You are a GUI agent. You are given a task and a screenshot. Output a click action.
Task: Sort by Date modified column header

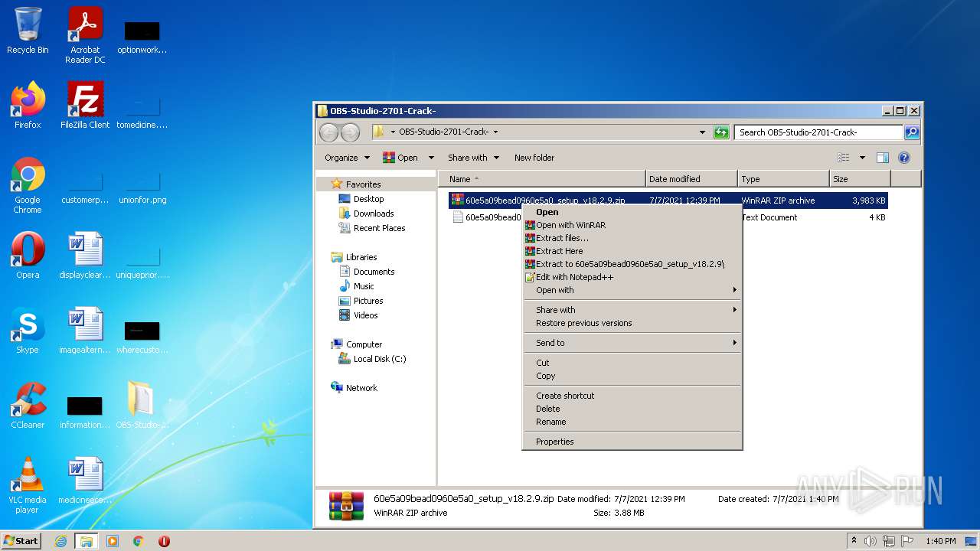[691, 179]
